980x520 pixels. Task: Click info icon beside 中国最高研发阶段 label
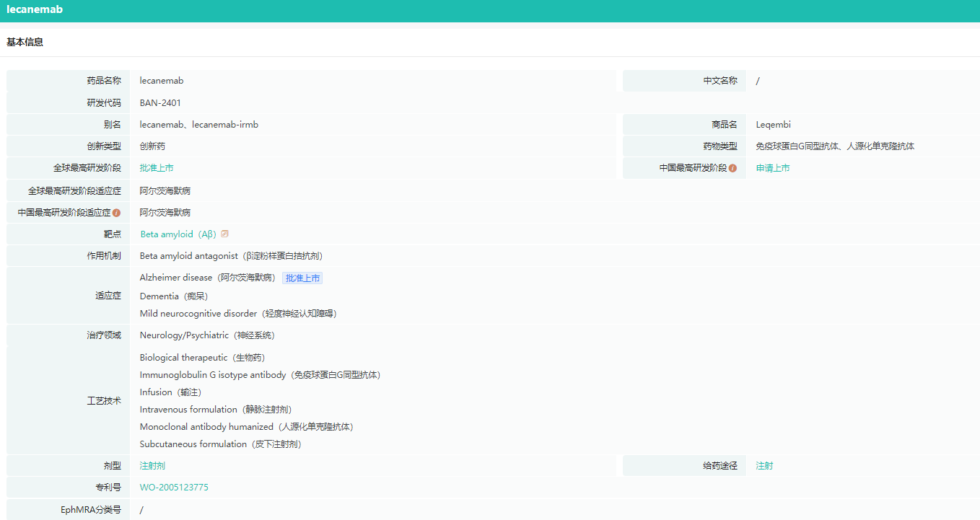click(732, 168)
